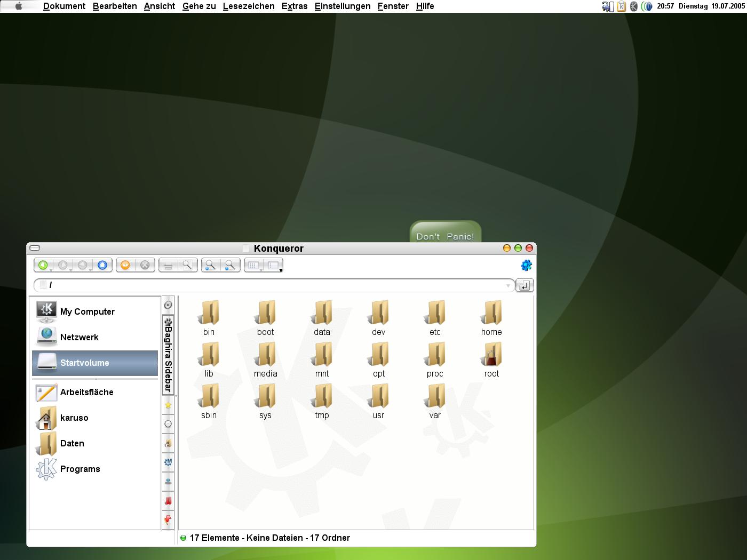
Task: Open the Forward button history dropdown arrow
Action: point(91,270)
